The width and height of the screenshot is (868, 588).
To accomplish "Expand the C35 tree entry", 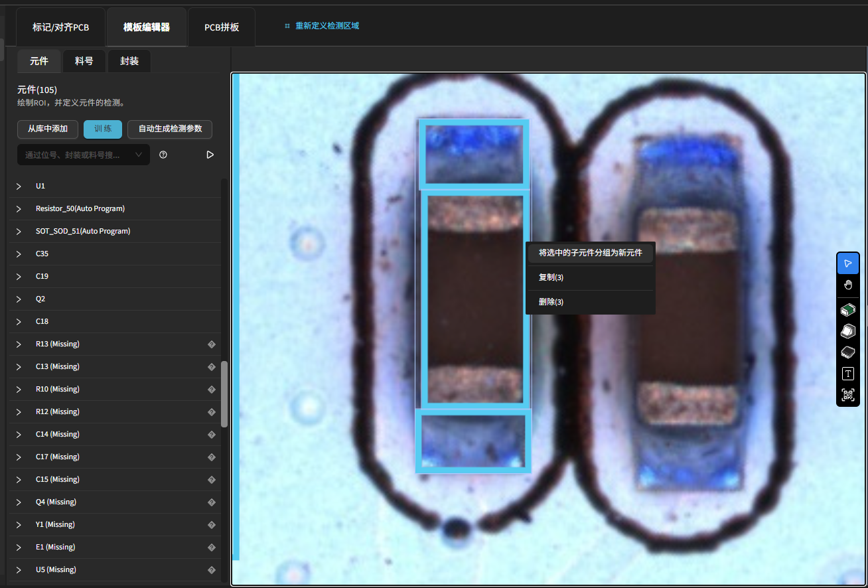I will pyautogui.click(x=19, y=254).
